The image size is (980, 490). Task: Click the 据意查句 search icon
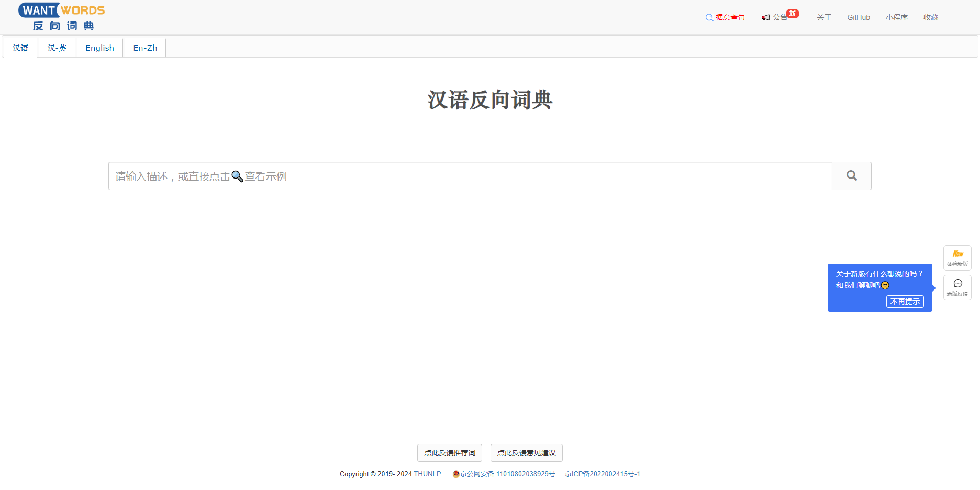pos(709,18)
